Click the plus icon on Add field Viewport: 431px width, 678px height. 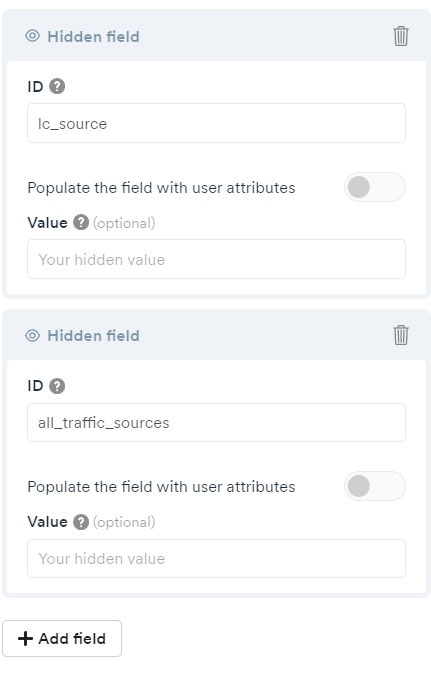(x=26, y=639)
